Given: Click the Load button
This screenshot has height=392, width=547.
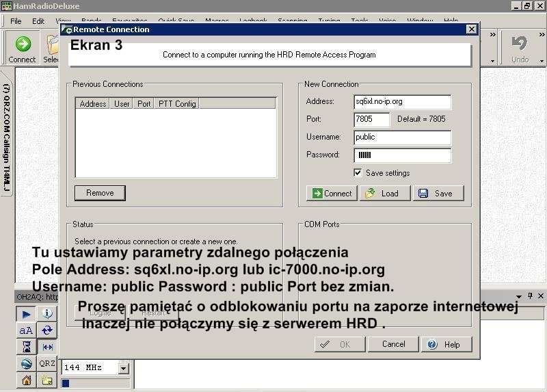Looking at the screenshot, I should point(385,193).
